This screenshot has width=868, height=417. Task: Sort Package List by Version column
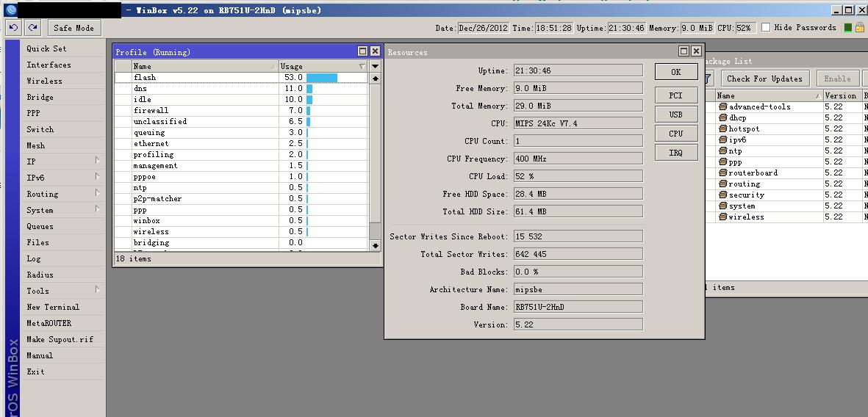(842, 95)
